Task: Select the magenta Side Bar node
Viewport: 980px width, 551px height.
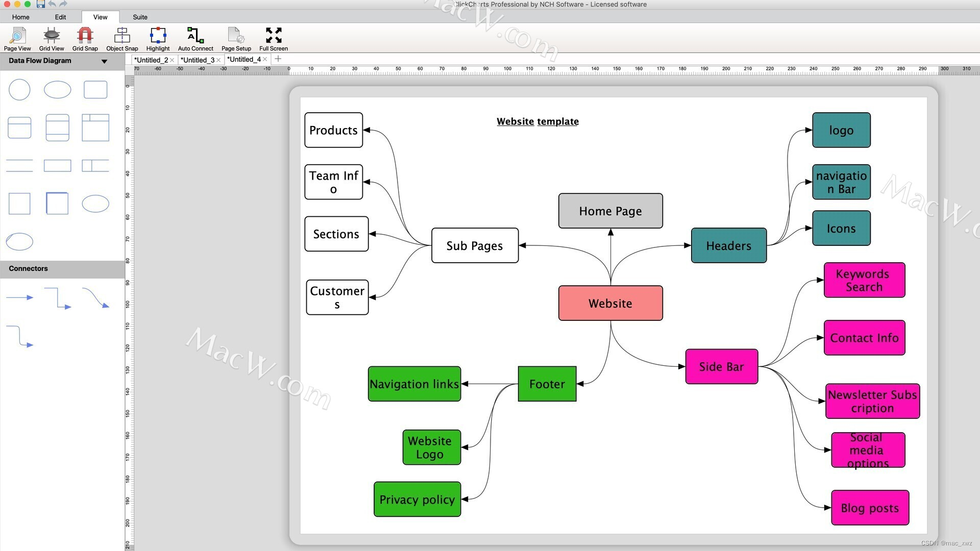Action: coord(721,366)
